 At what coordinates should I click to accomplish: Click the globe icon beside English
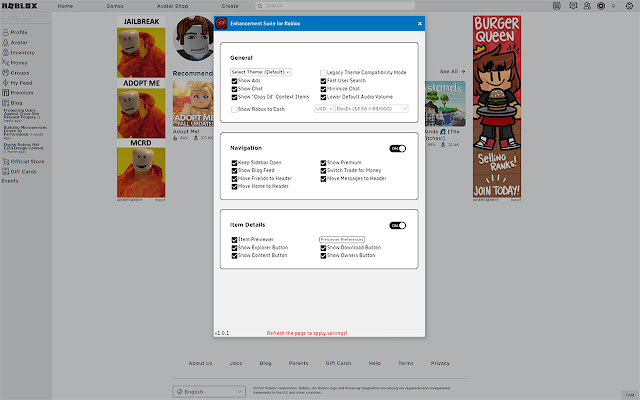click(x=180, y=391)
